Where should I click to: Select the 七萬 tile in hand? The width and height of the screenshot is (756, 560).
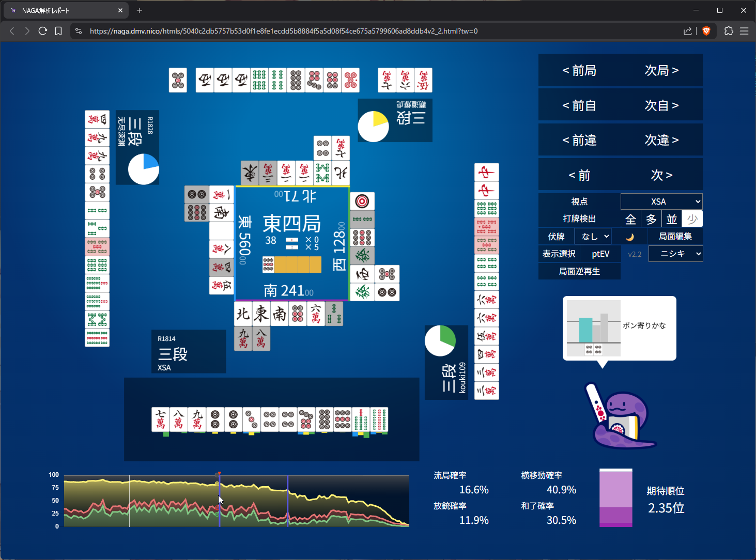coord(161,419)
